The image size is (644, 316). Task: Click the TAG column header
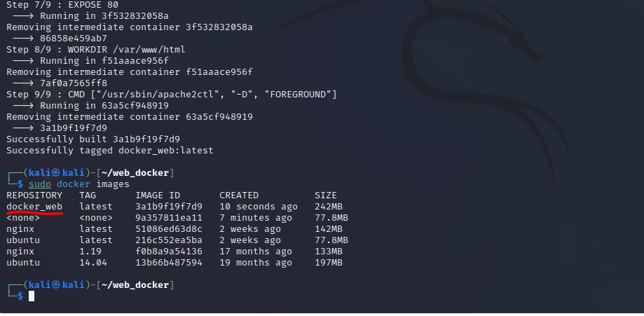coord(88,195)
